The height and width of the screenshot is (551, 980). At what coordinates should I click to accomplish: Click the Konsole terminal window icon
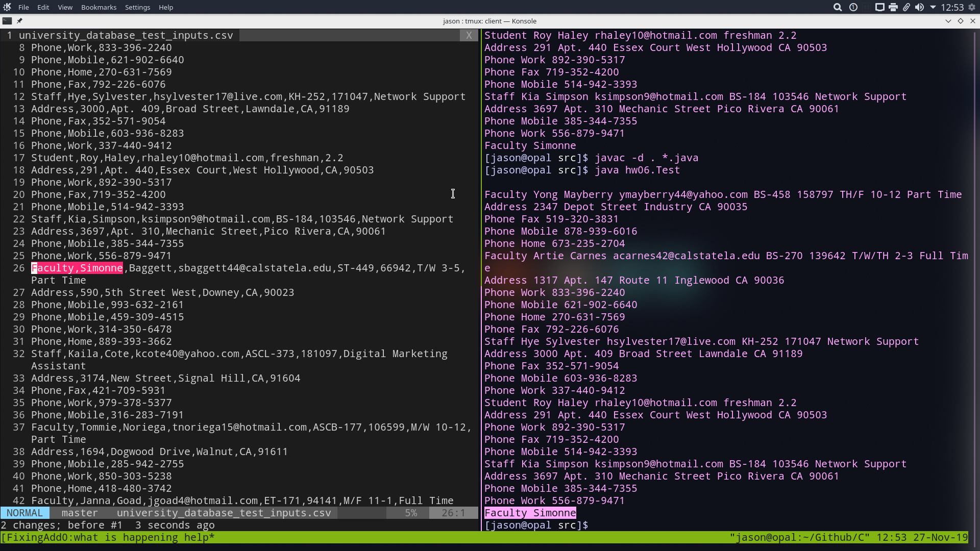tap(7, 21)
